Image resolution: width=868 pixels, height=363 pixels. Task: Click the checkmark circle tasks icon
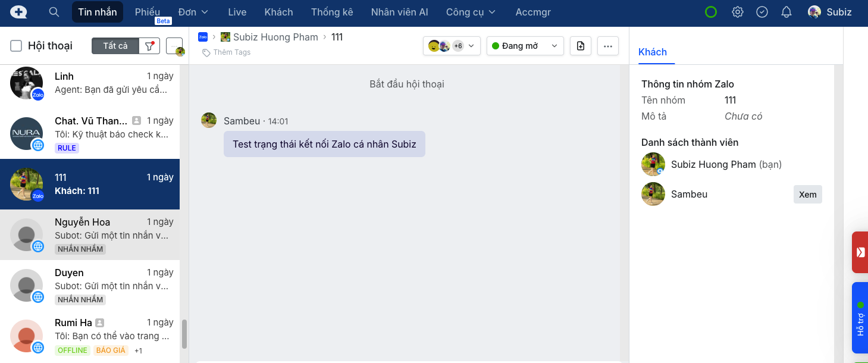[x=762, y=12]
